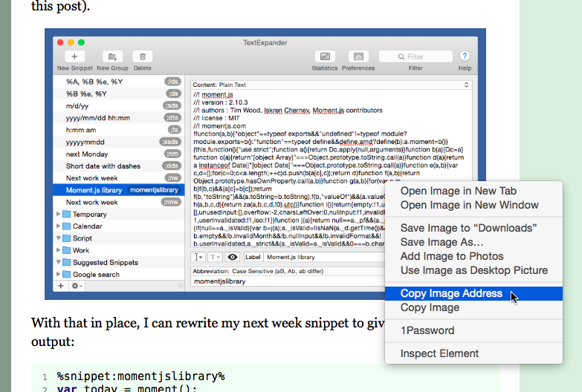Click the green zoom window button
Viewport: 582px width, 392px height.
pos(81,42)
